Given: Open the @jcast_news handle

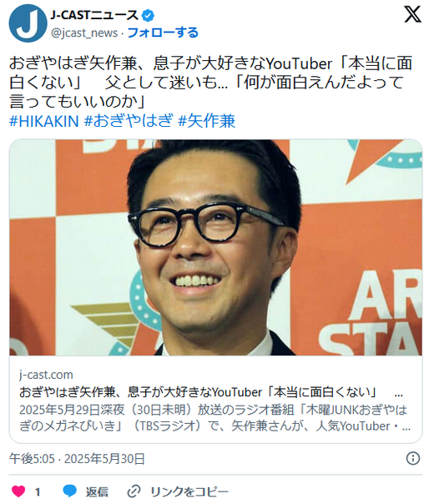Looking at the screenshot, I should 84,33.
